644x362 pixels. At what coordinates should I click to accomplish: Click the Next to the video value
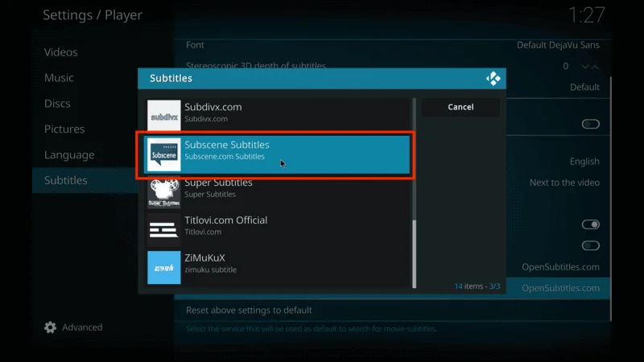[564, 183]
